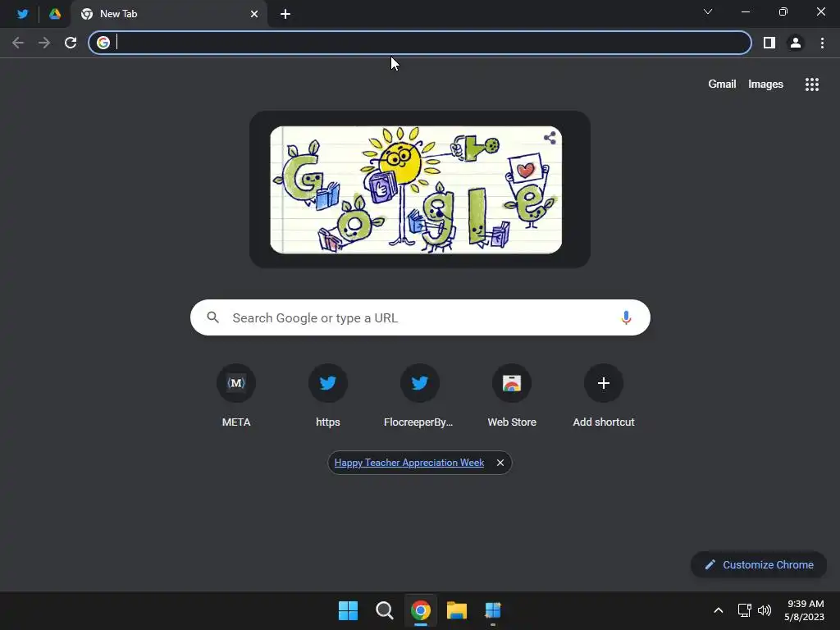840x630 pixels.
Task: Open the Chrome three-dot menu
Action: pos(822,43)
